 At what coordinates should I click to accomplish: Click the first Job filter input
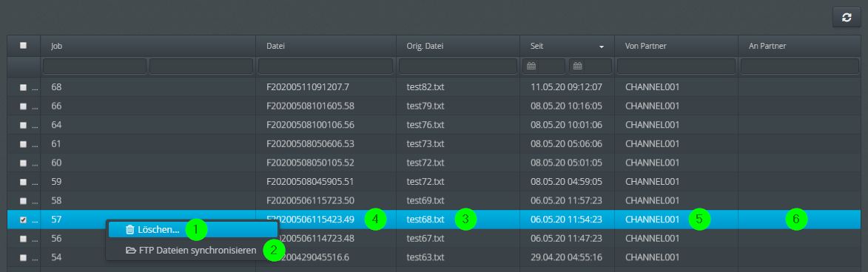point(95,67)
